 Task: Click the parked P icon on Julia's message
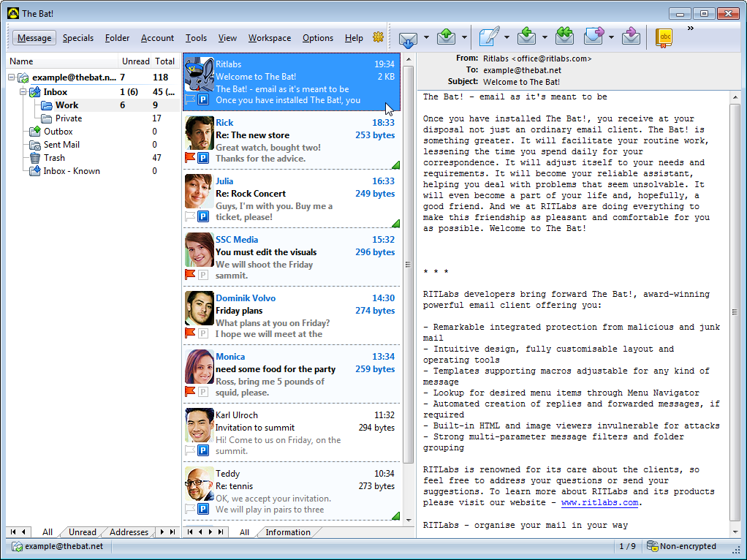click(203, 216)
